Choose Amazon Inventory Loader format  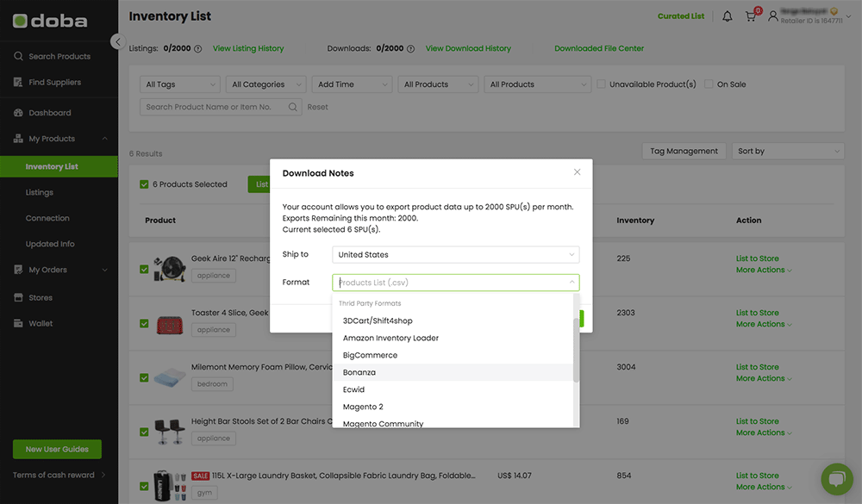click(390, 338)
